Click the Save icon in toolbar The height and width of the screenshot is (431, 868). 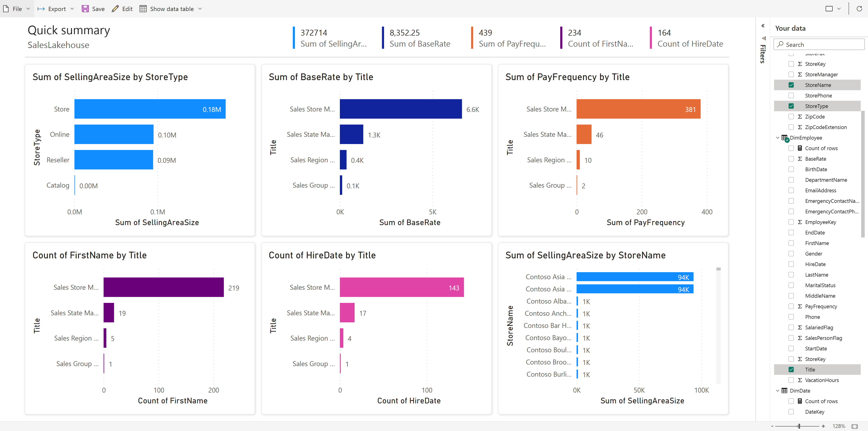tap(86, 8)
